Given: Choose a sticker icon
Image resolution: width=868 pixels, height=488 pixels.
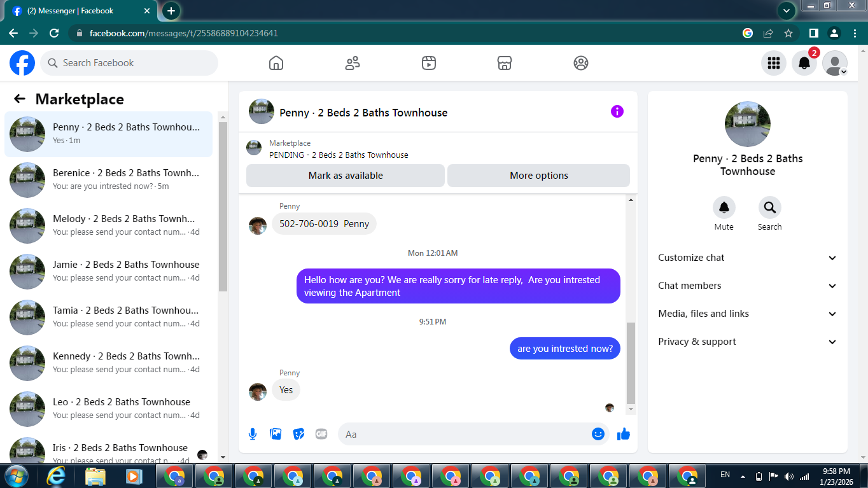Looking at the screenshot, I should 298,434.
